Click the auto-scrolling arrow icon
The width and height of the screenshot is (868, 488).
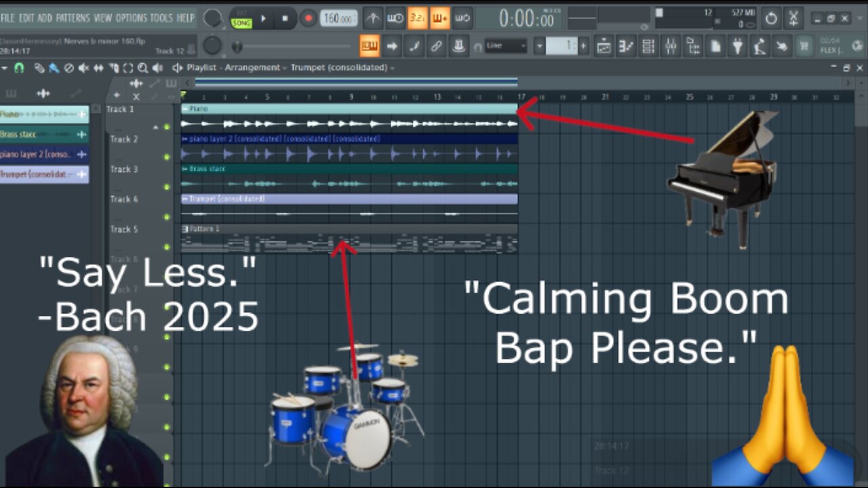coord(392,46)
